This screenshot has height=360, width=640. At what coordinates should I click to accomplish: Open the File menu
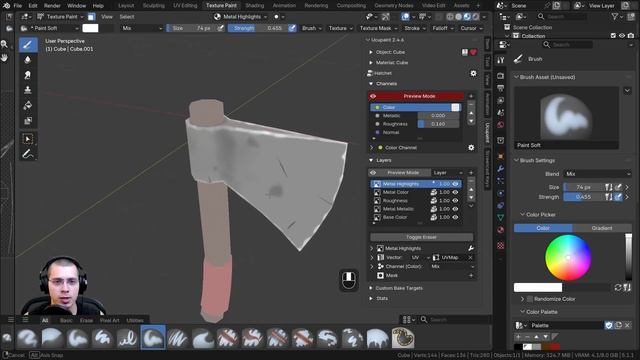pyautogui.click(x=18, y=6)
